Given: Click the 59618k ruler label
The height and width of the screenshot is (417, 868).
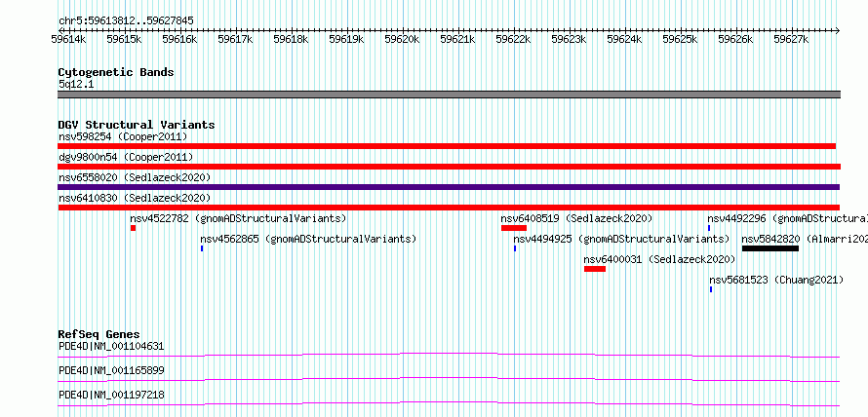Looking at the screenshot, I should point(292,39).
